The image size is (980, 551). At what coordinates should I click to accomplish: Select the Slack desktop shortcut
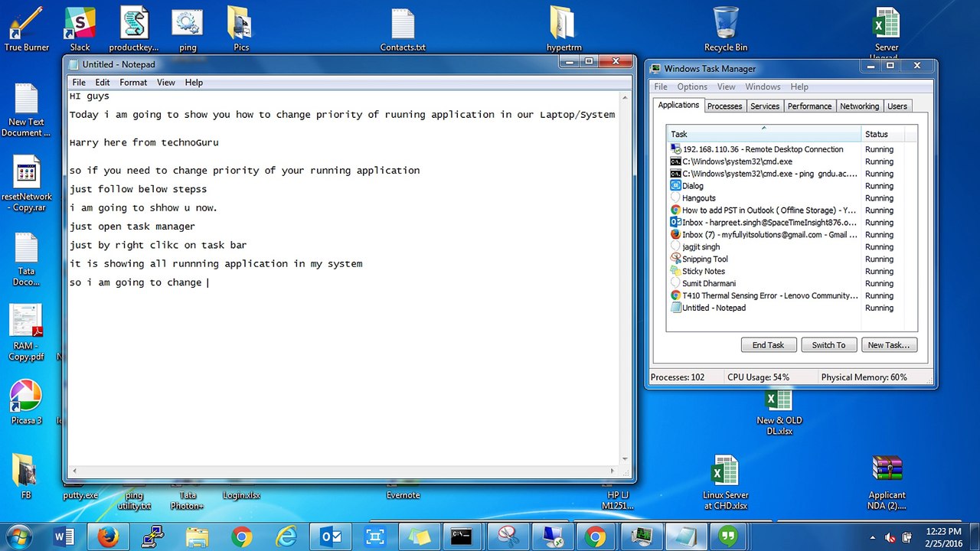[80, 30]
